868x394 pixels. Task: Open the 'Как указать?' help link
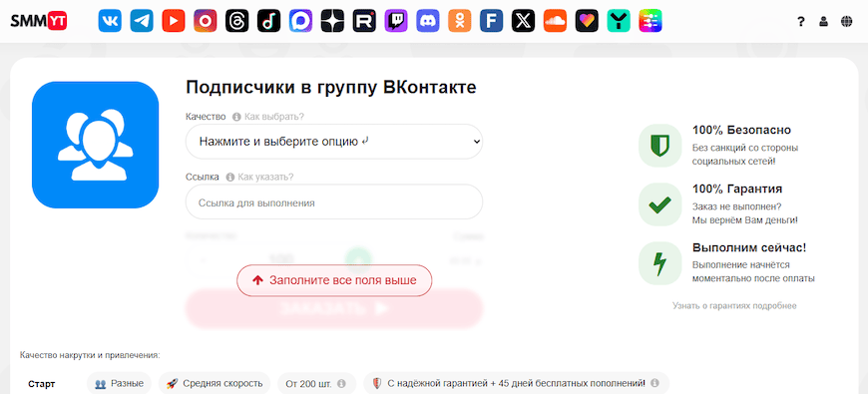259,178
